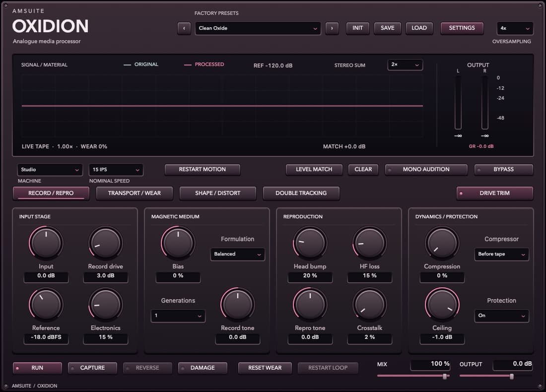Open the 4x oversampling dropdown

[x=515, y=28]
